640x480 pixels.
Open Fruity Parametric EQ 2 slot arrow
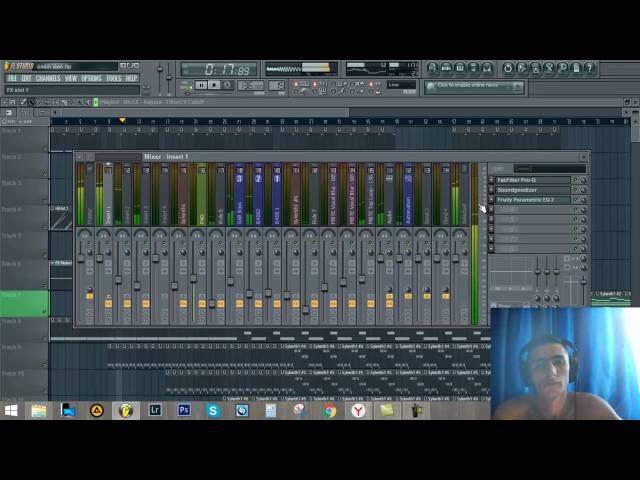coord(491,200)
